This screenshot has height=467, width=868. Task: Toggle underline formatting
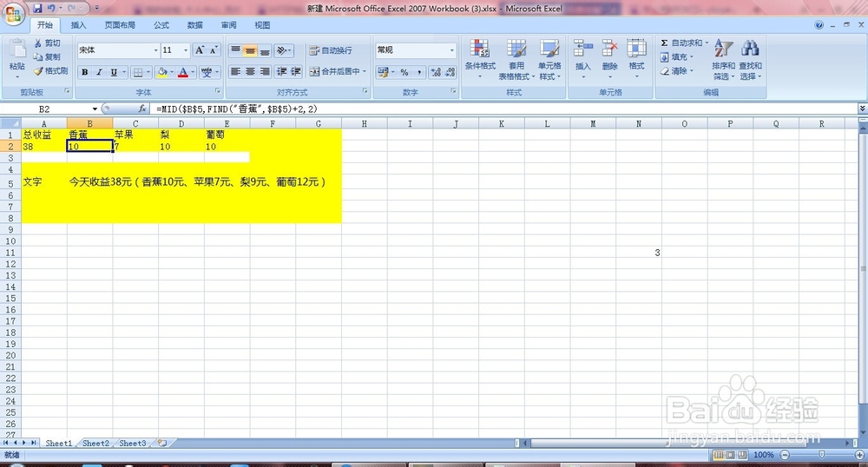[114, 72]
